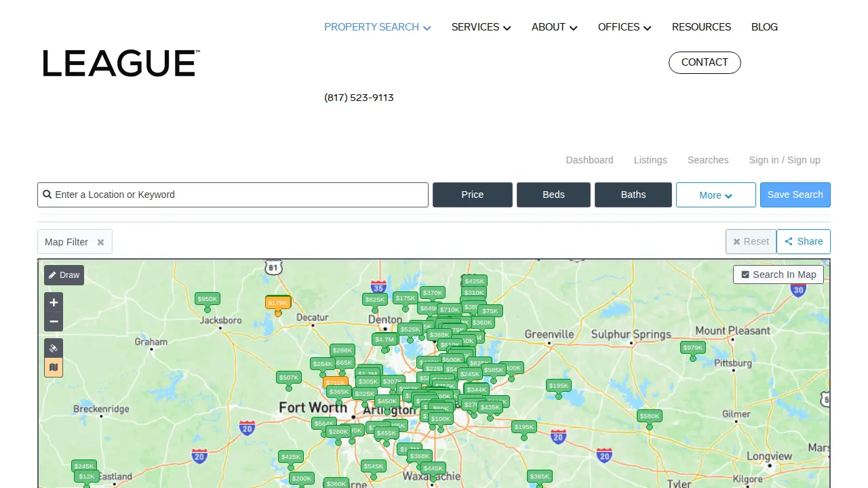This screenshot has height=488, width=868.
Task: Open the Price filter
Action: click(473, 195)
